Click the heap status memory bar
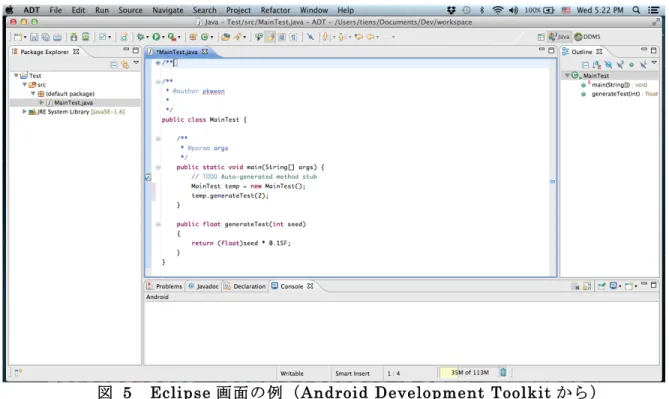Screen dimensions: 669x399 click(x=469, y=373)
